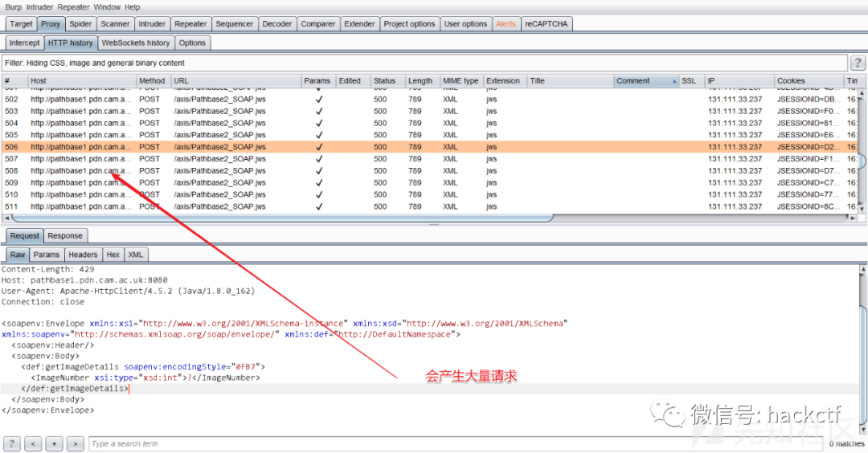Click the history table vertical scrollbar
The width and height of the screenshot is (868, 453).
(862, 150)
